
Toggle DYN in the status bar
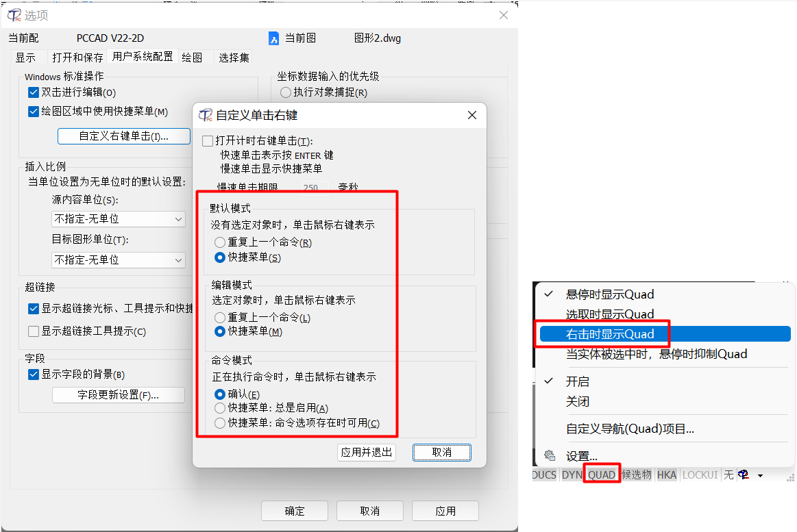click(572, 474)
